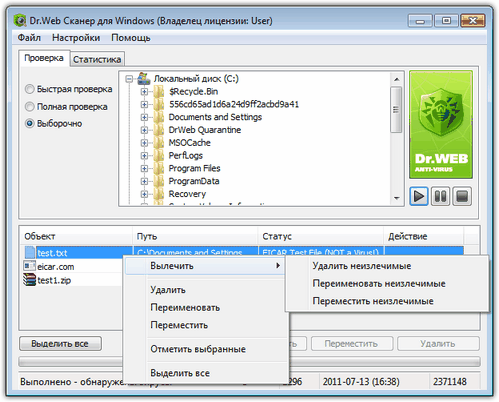Click the Program Files folder icon

(159, 168)
